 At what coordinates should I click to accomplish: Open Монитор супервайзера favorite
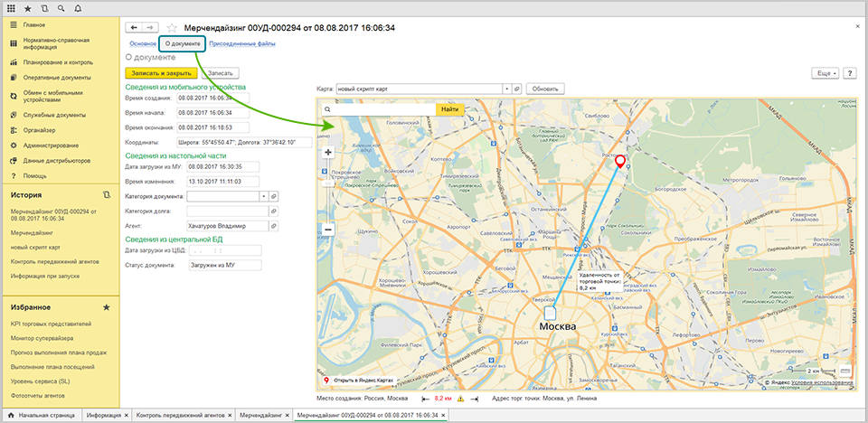tap(42, 338)
